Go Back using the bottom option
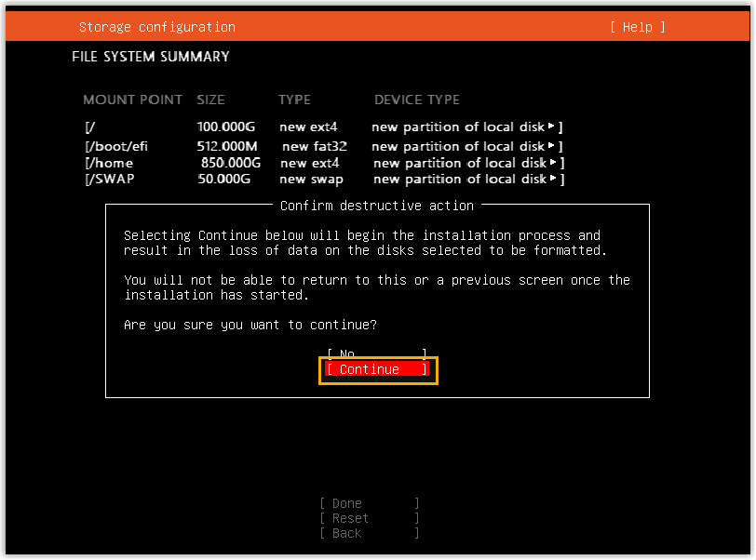The width and height of the screenshot is (756, 560). (369, 533)
